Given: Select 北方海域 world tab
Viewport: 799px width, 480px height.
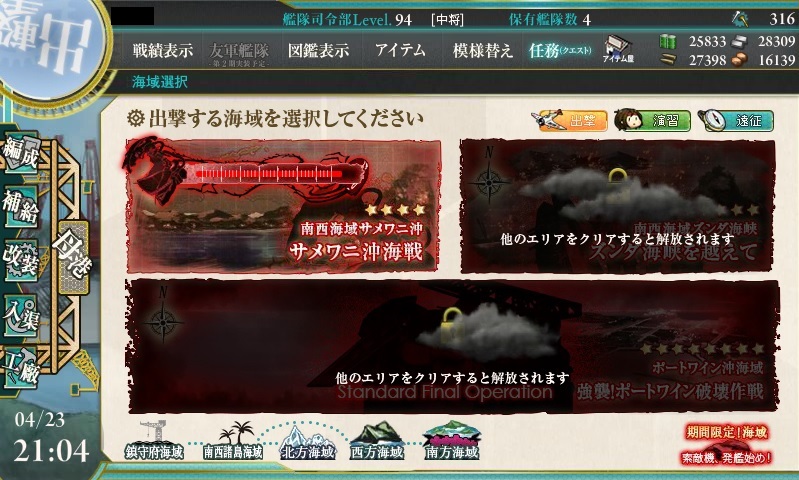Looking at the screenshot, I should (x=308, y=442).
